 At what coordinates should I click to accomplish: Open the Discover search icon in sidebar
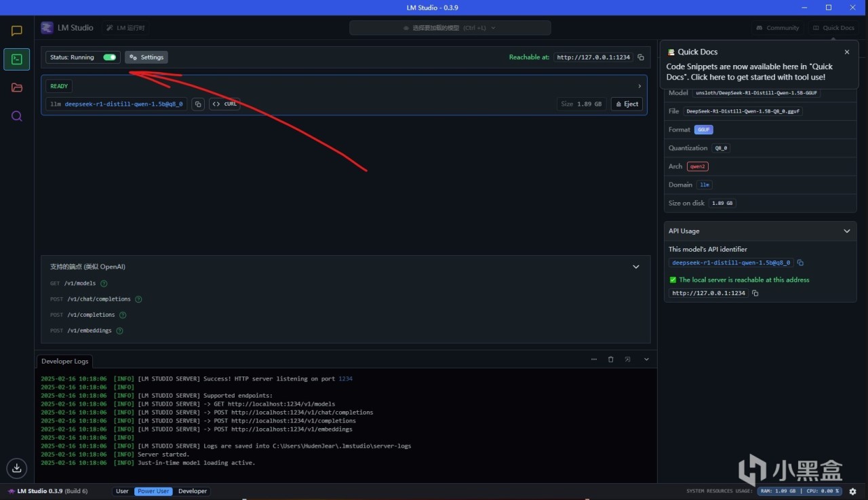[x=17, y=116]
